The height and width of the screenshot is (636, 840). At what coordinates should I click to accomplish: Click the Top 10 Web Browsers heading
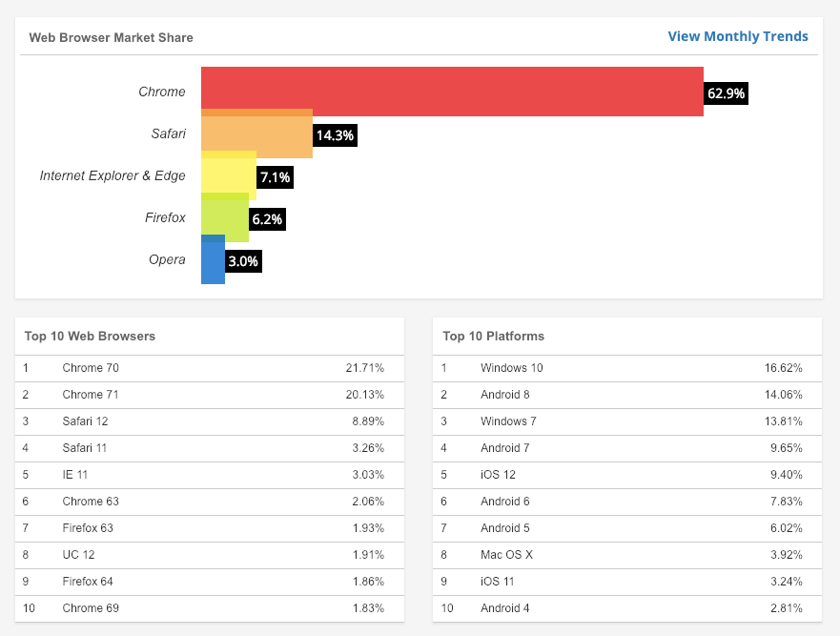click(x=90, y=336)
